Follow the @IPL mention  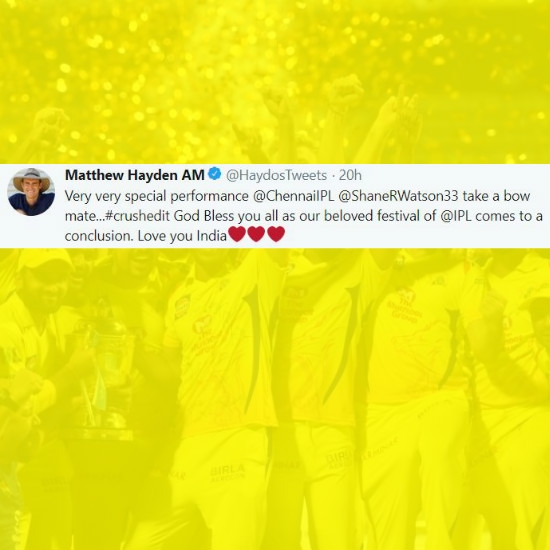(x=456, y=216)
